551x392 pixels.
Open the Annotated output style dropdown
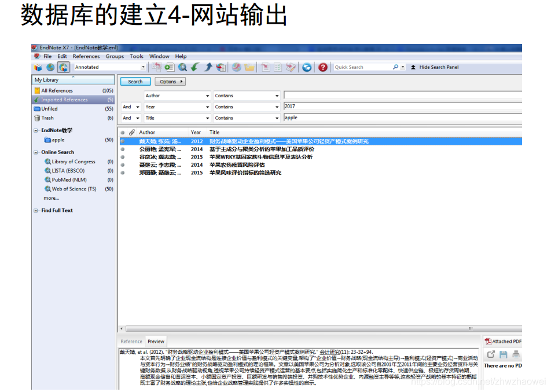(143, 67)
